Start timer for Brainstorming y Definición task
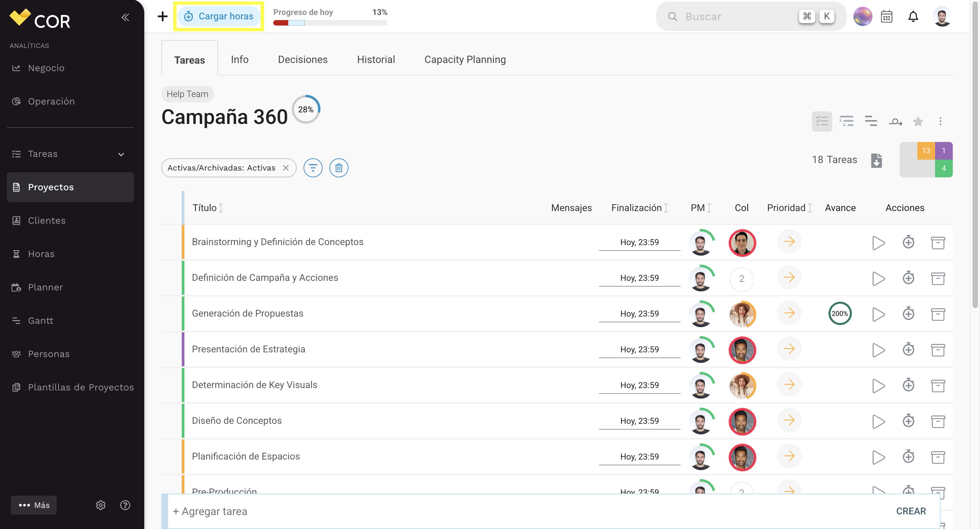The height and width of the screenshot is (529, 980). pos(878,242)
